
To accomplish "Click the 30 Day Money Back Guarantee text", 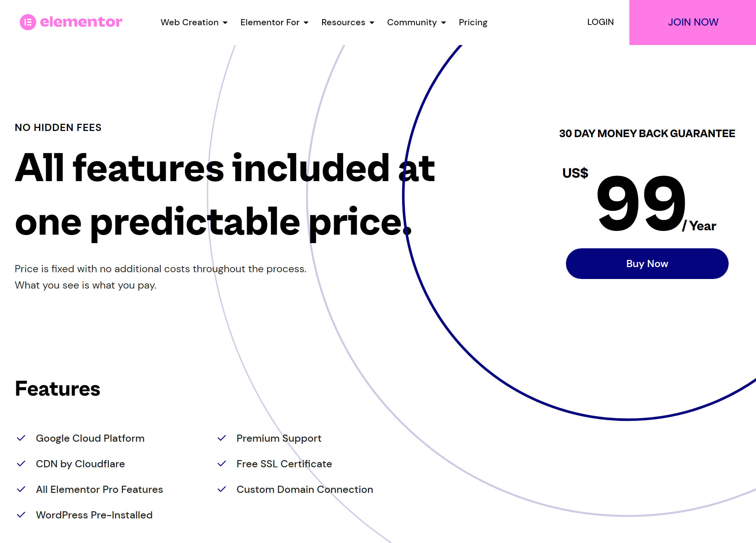I will (x=647, y=133).
